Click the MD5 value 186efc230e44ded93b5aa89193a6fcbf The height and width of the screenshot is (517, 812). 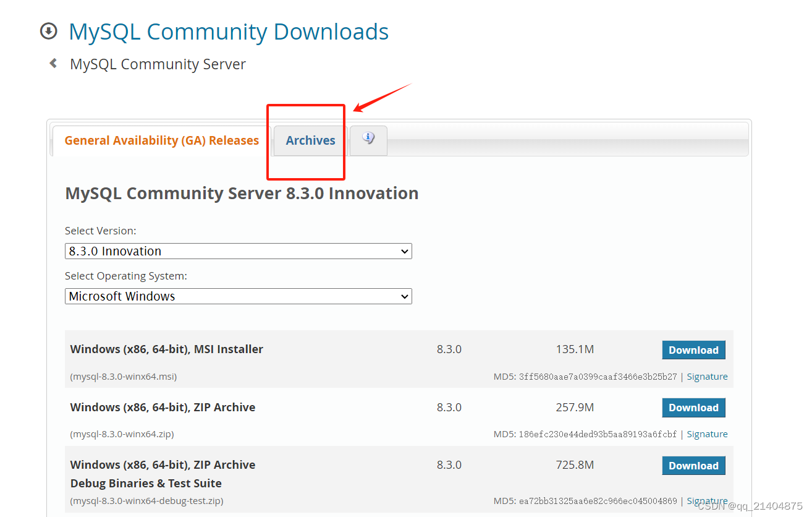(598, 434)
